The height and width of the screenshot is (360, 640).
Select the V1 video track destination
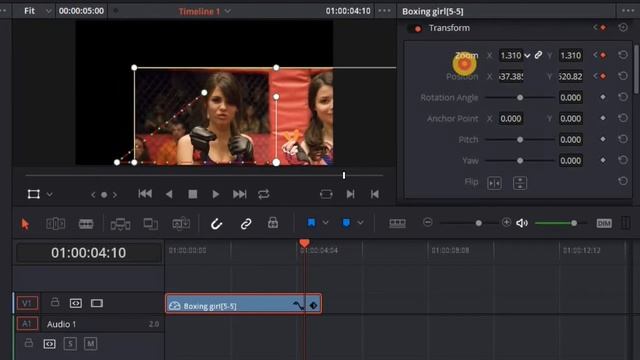pos(27,303)
